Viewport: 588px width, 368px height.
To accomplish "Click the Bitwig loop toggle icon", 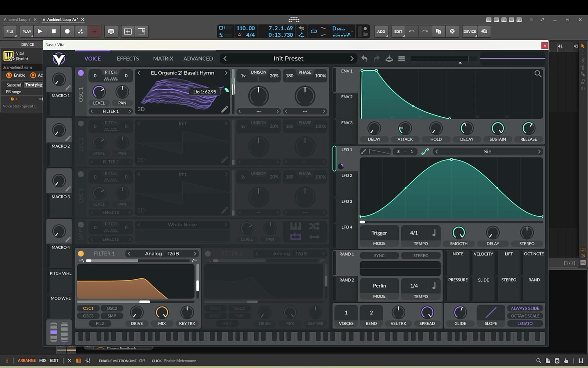I will coord(314,31).
